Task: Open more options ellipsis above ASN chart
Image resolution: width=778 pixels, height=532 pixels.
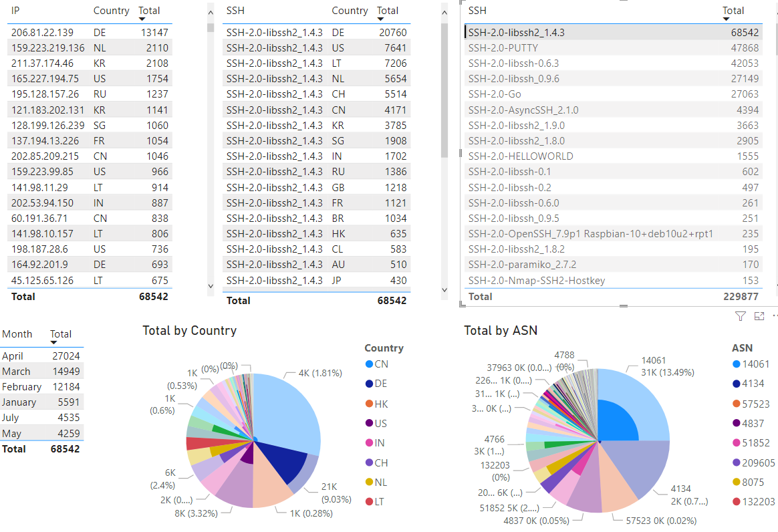Action: pos(775,316)
